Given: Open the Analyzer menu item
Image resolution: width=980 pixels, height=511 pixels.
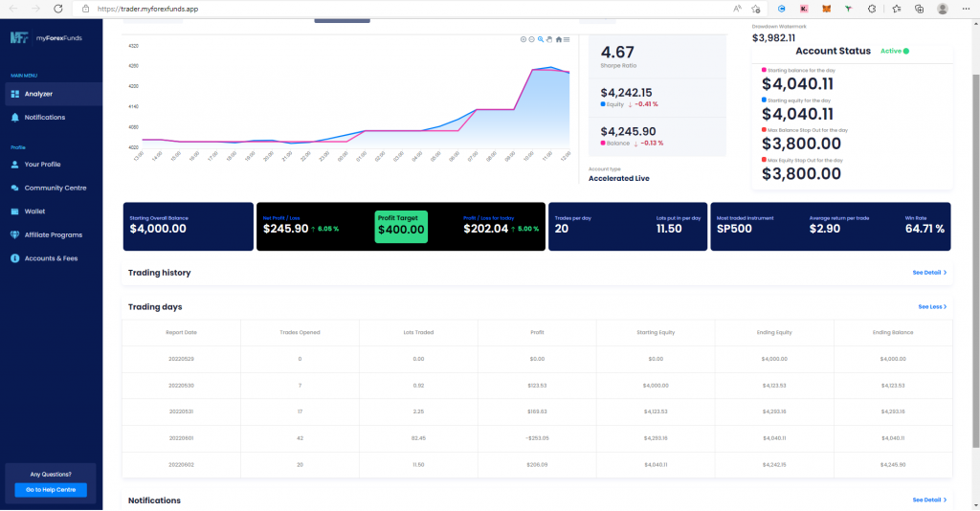Looking at the screenshot, I should (x=38, y=94).
